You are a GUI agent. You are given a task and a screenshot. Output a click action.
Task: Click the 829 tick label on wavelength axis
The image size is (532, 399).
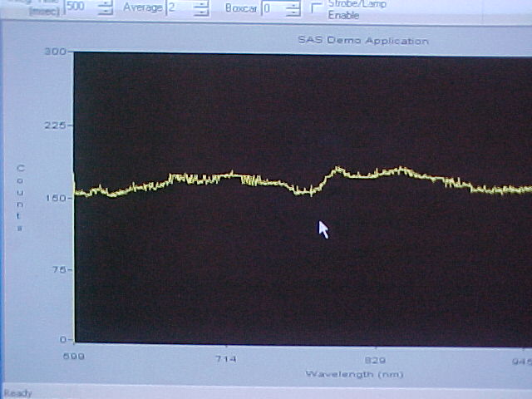click(376, 361)
